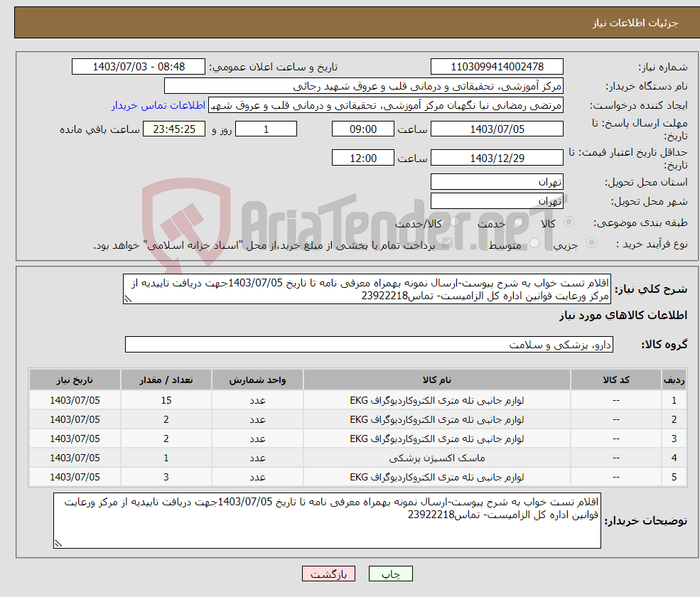The height and width of the screenshot is (597, 700).
Task: Click need date 1403/07/05 in row 1
Action: click(x=75, y=400)
